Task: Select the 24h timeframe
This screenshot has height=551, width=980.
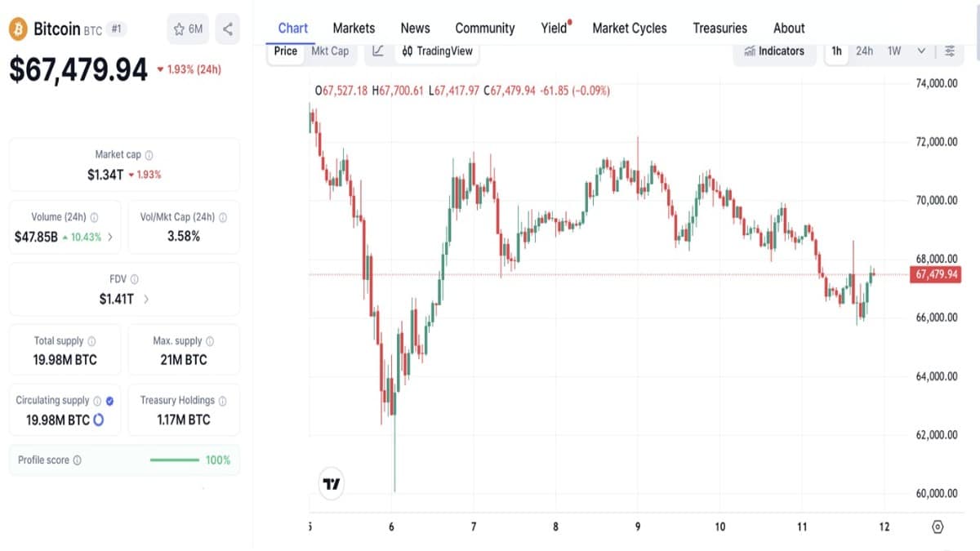Action: 866,51
